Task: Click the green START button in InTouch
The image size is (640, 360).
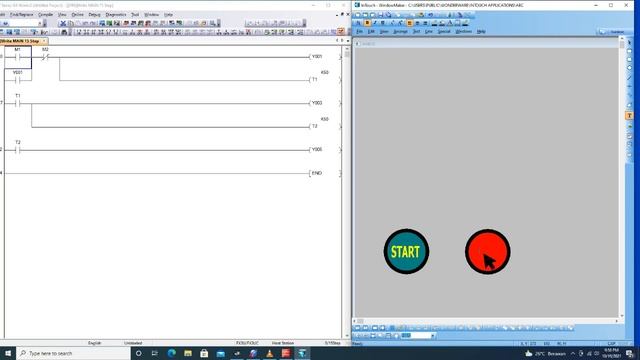Action: point(406,251)
